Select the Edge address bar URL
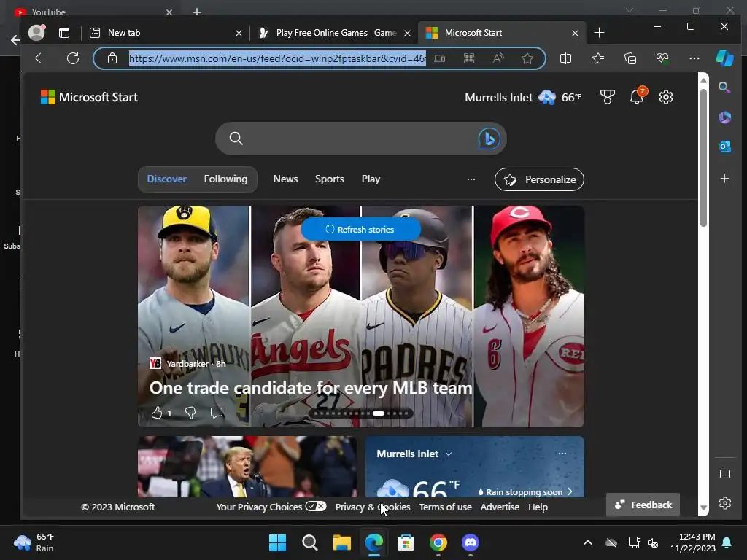This screenshot has height=560, width=747. click(277, 58)
